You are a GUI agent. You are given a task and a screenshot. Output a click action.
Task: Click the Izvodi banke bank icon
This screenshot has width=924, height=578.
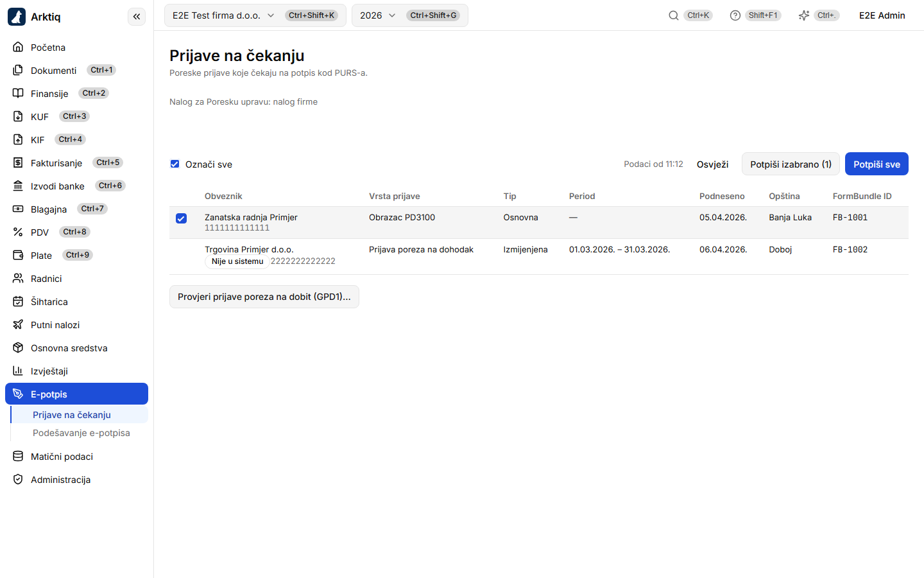[18, 186]
